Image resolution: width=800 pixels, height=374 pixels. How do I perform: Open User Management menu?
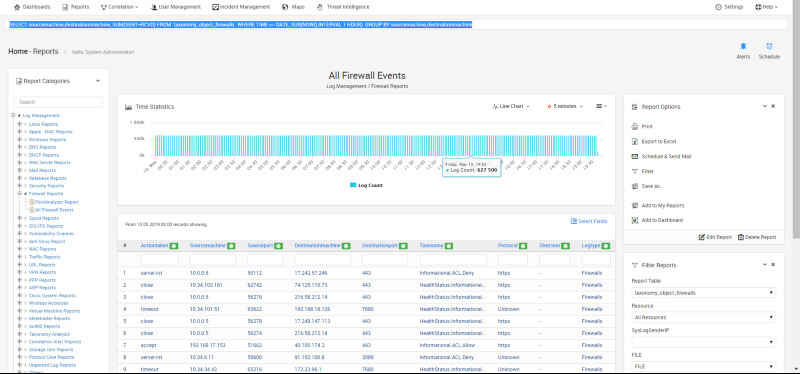click(x=176, y=7)
